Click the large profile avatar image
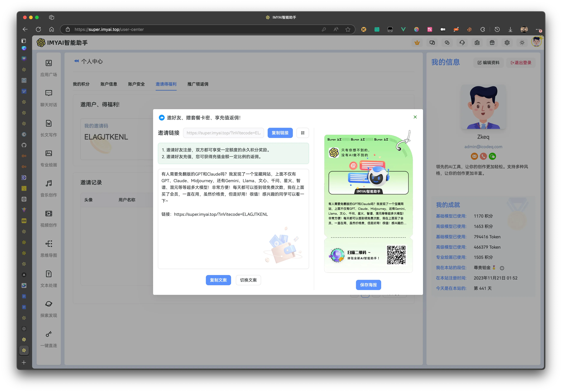Viewport: 562px width, 392px height. (483, 107)
